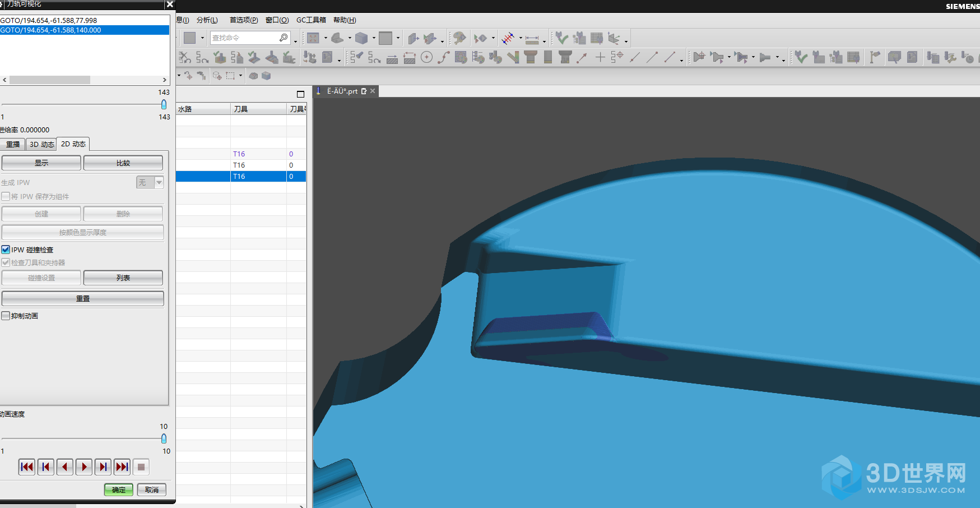The height and width of the screenshot is (508, 980).
Task: Click the tool with clock icon
Action: pyautogui.click(x=968, y=57)
